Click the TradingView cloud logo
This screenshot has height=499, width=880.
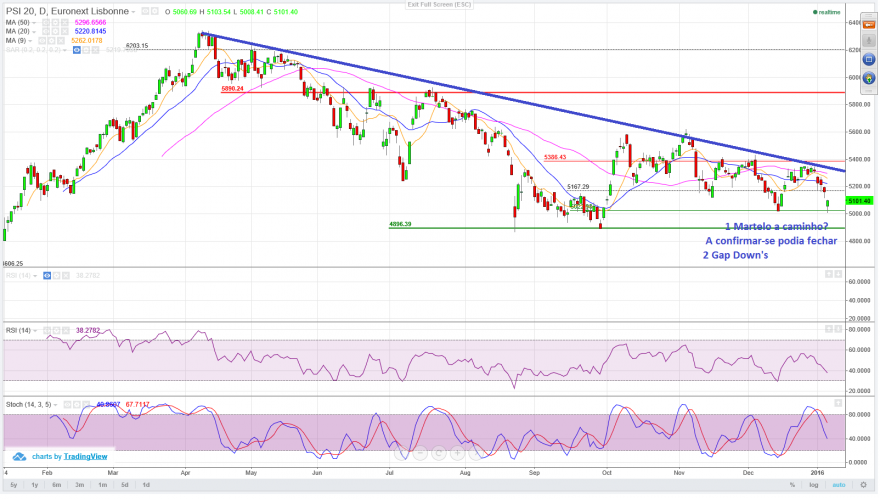[20, 457]
